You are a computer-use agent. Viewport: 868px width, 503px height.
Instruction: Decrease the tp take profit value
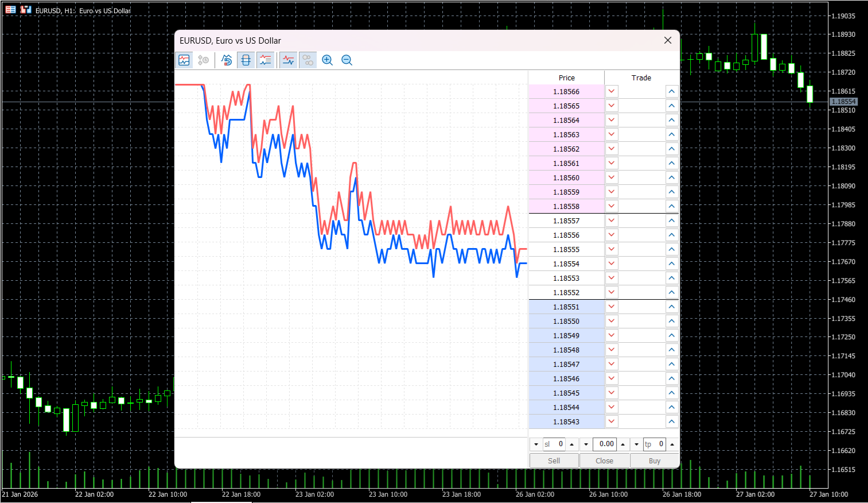pos(636,444)
